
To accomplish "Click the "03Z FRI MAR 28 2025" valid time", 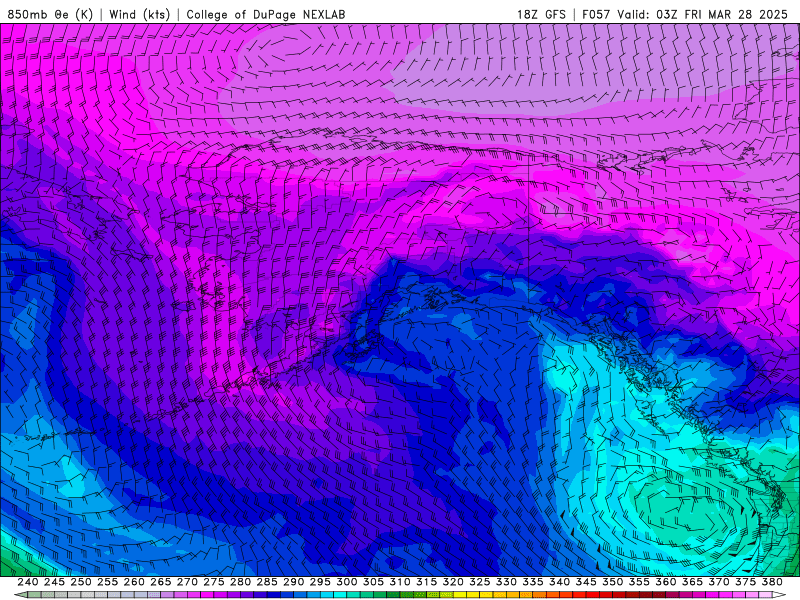I will pos(722,14).
